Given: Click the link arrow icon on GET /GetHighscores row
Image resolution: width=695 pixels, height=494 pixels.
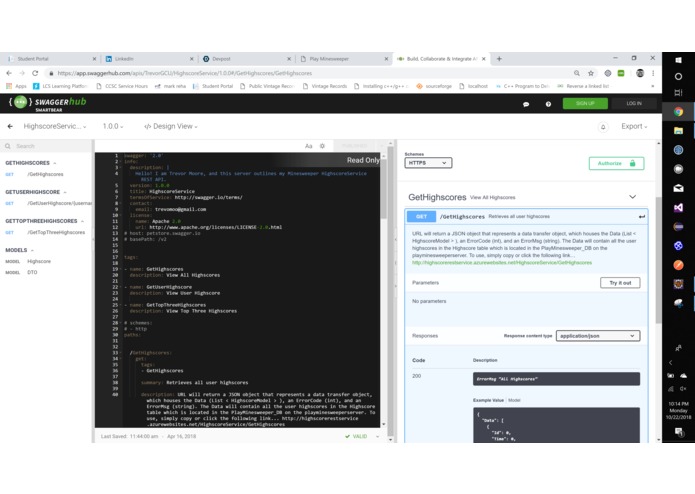Looking at the screenshot, I should [x=641, y=217].
